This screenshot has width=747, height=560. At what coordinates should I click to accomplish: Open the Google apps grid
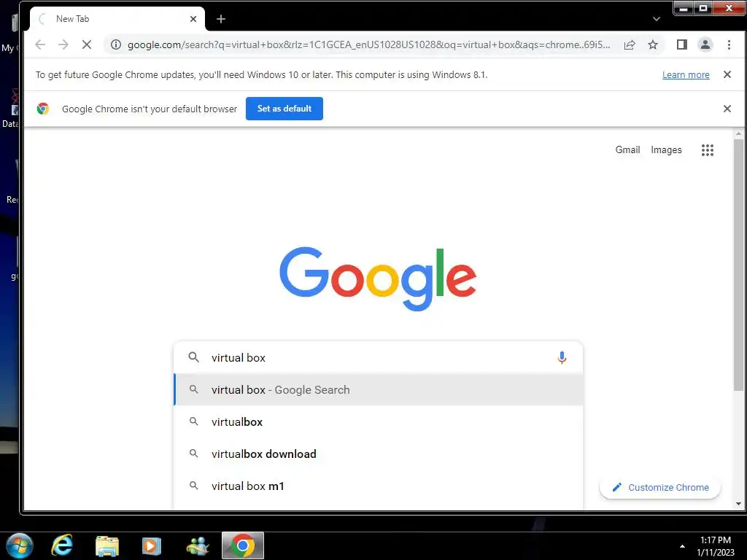[708, 150]
